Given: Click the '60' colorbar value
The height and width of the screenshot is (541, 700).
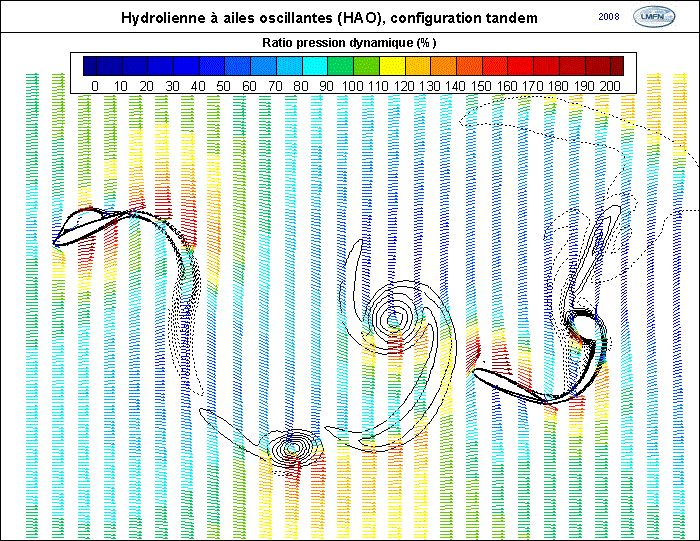Looking at the screenshot, I should click(249, 86).
